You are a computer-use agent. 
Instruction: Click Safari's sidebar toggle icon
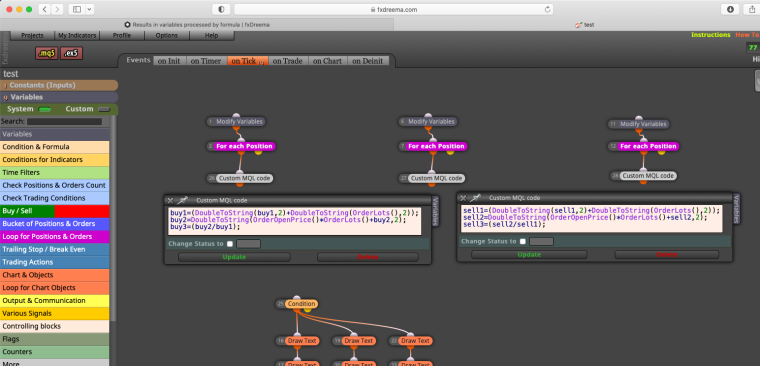[77, 9]
